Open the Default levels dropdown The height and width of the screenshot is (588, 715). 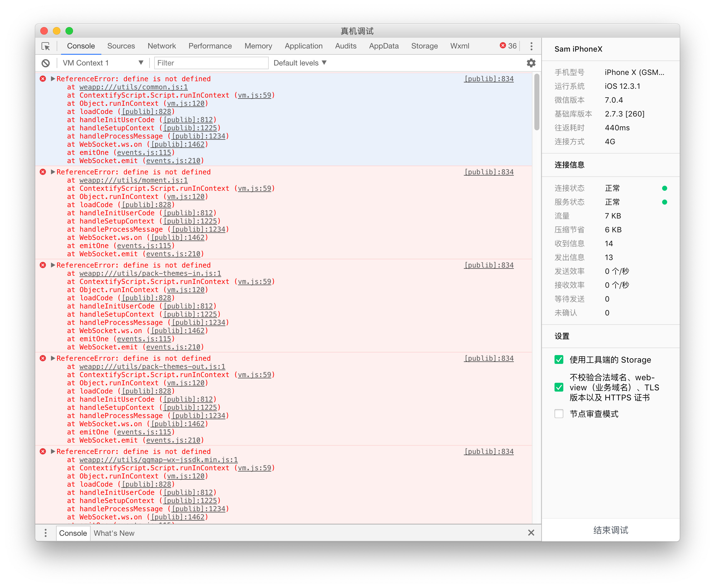click(300, 63)
